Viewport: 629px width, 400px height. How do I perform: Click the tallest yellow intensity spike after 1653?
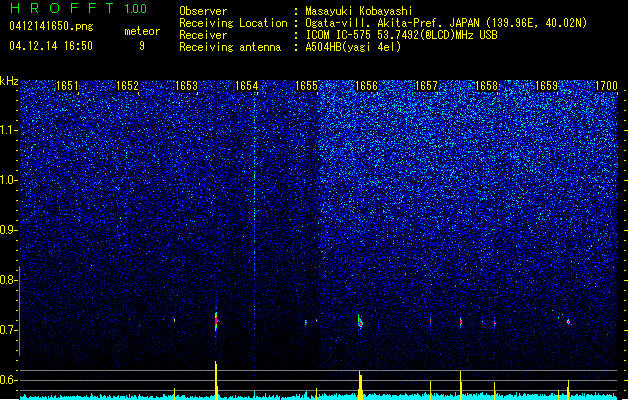216,380
